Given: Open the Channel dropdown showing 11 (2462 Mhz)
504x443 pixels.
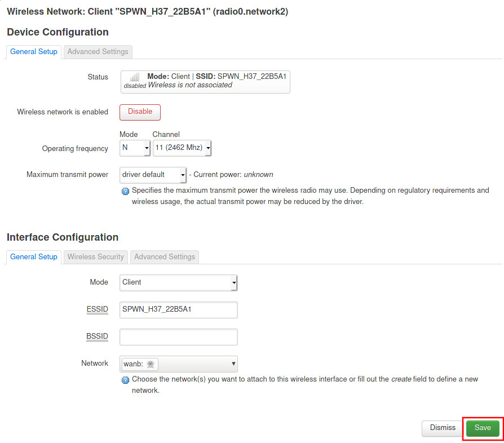Looking at the screenshot, I should (x=182, y=148).
